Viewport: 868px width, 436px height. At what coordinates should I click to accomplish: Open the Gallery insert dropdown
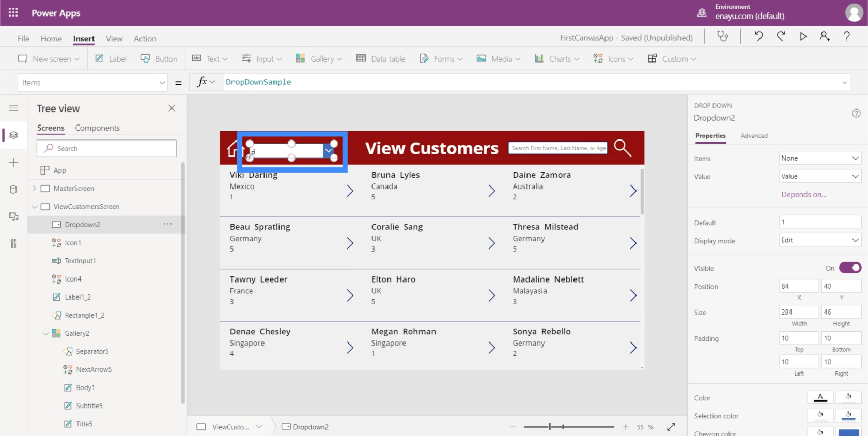(x=319, y=59)
